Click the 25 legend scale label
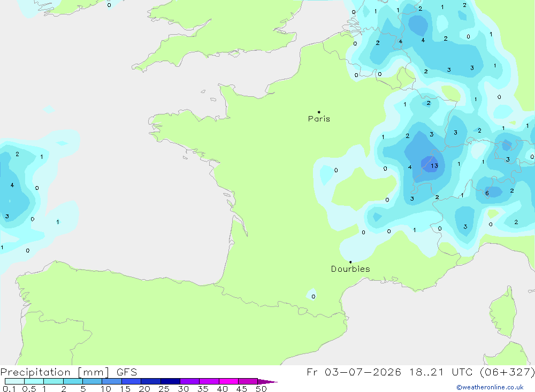The image size is (535, 392). pyautogui.click(x=164, y=389)
